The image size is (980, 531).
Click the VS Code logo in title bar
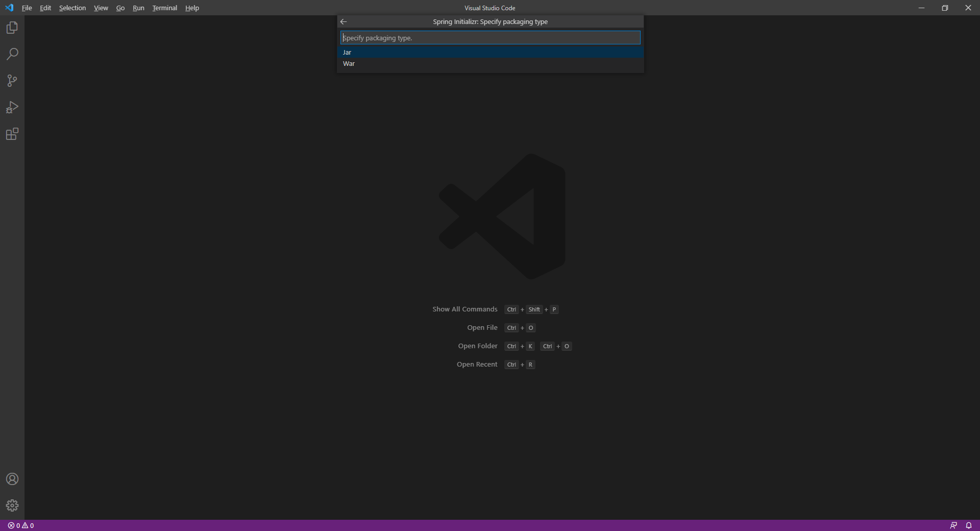pos(9,8)
